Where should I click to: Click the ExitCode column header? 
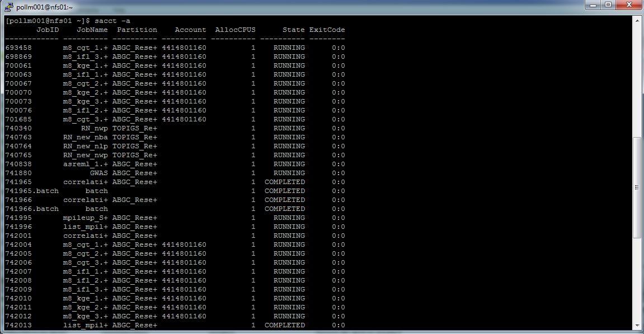(327, 30)
